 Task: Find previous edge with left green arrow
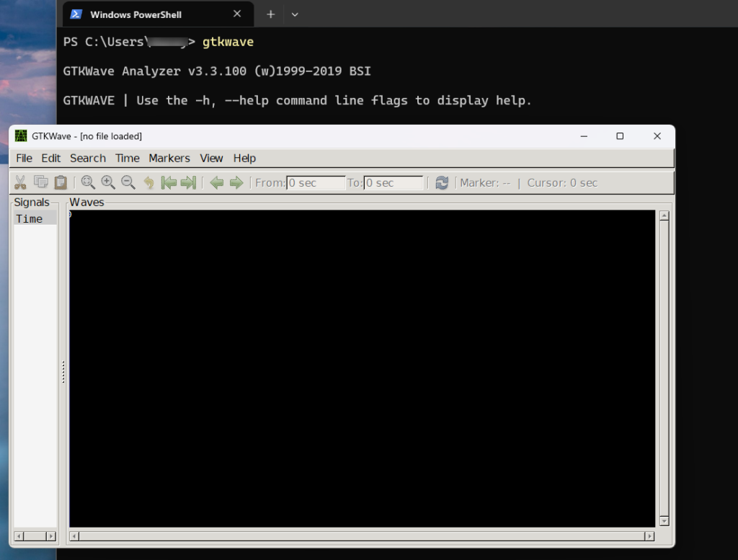point(216,182)
